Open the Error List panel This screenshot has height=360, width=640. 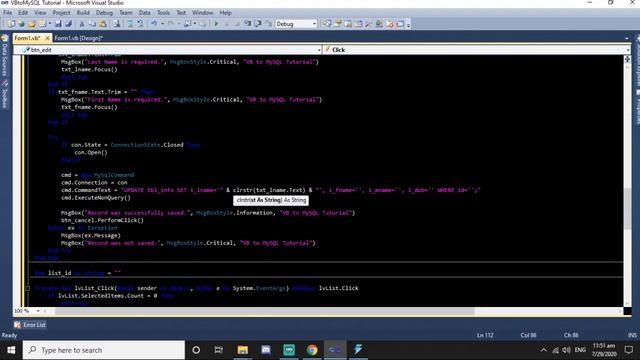(x=30, y=325)
